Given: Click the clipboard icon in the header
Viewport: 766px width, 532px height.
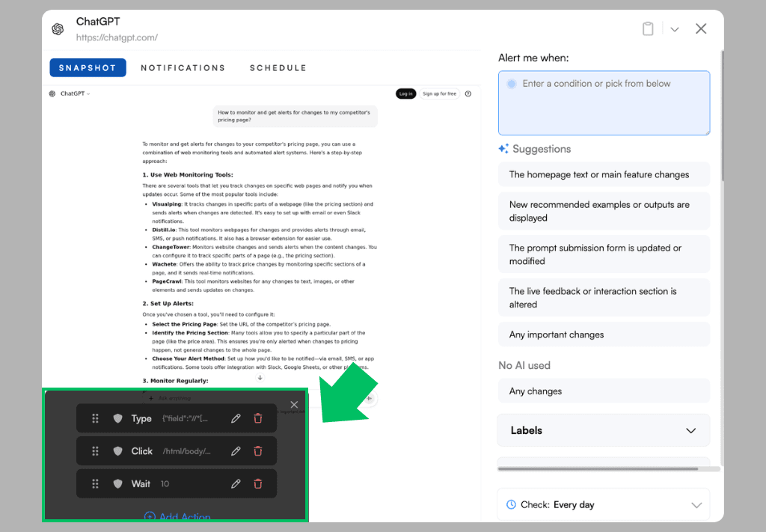Looking at the screenshot, I should [x=648, y=28].
